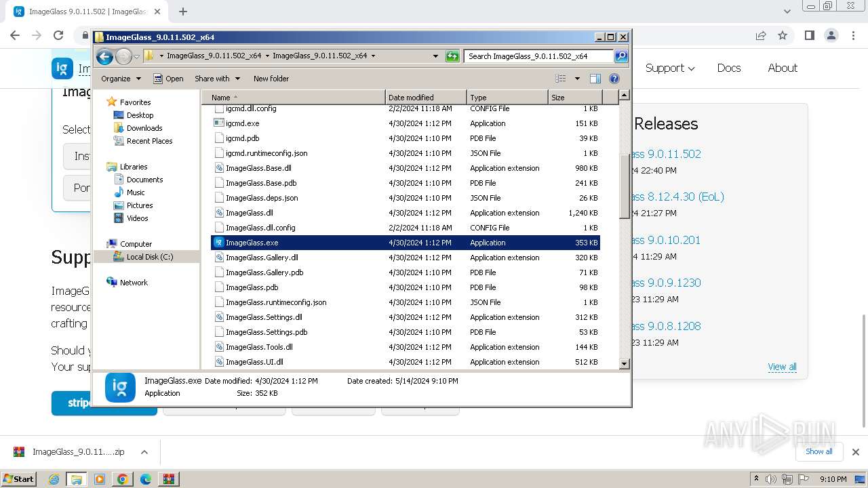Sort by Type column header
868x488 pixels.
click(507, 98)
